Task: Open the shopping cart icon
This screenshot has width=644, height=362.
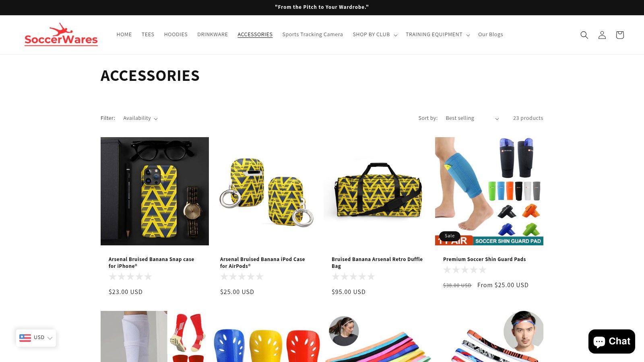Action: pos(620,35)
